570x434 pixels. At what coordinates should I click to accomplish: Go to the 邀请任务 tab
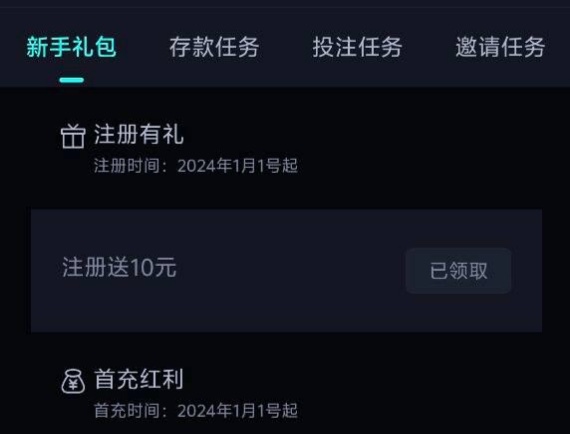pyautogui.click(x=500, y=47)
